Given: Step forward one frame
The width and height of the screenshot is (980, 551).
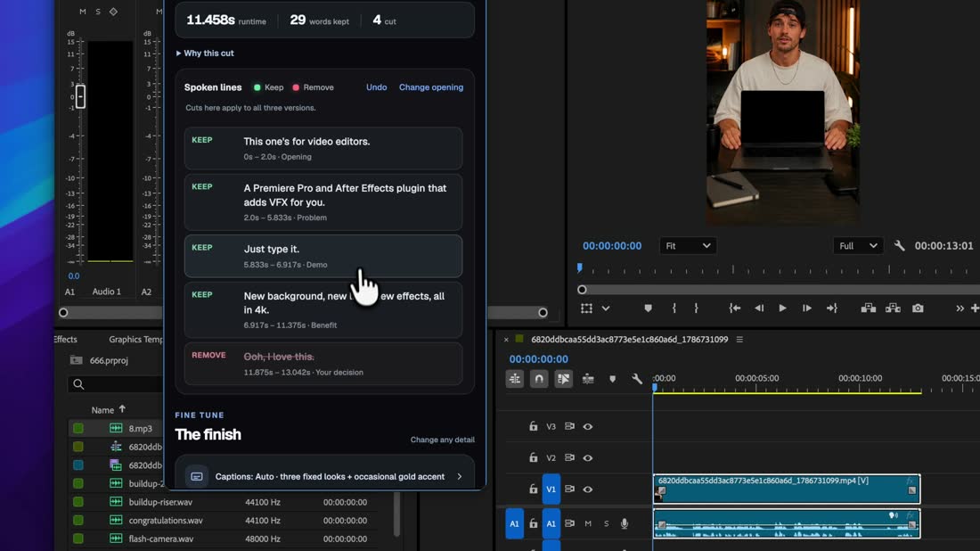Looking at the screenshot, I should pos(807,308).
